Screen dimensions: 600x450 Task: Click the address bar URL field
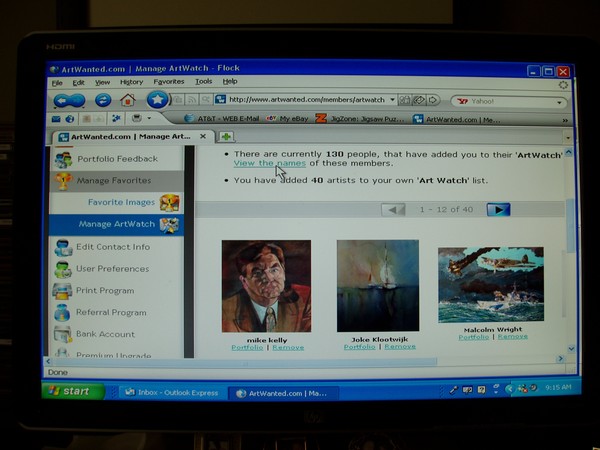[306, 100]
